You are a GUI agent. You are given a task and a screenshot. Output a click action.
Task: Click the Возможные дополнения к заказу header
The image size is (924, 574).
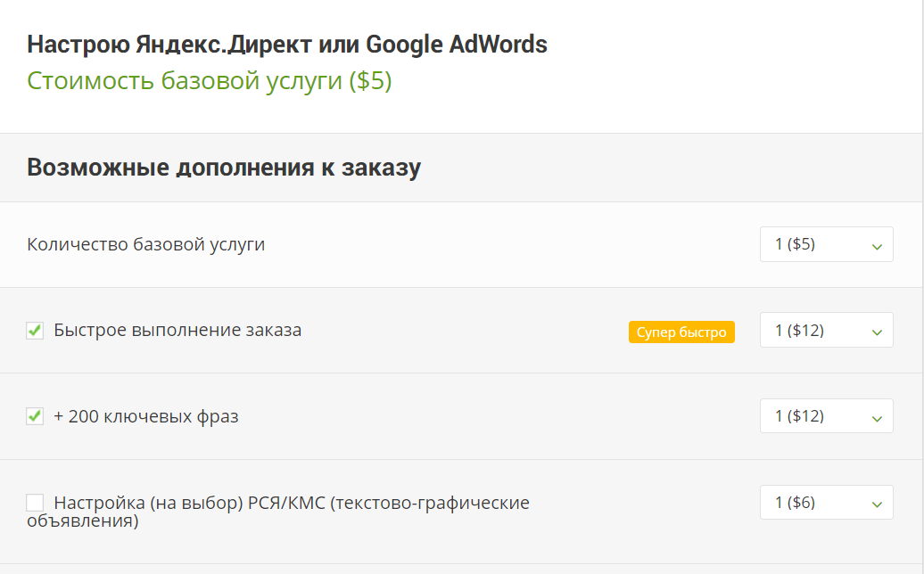pyautogui.click(x=223, y=166)
